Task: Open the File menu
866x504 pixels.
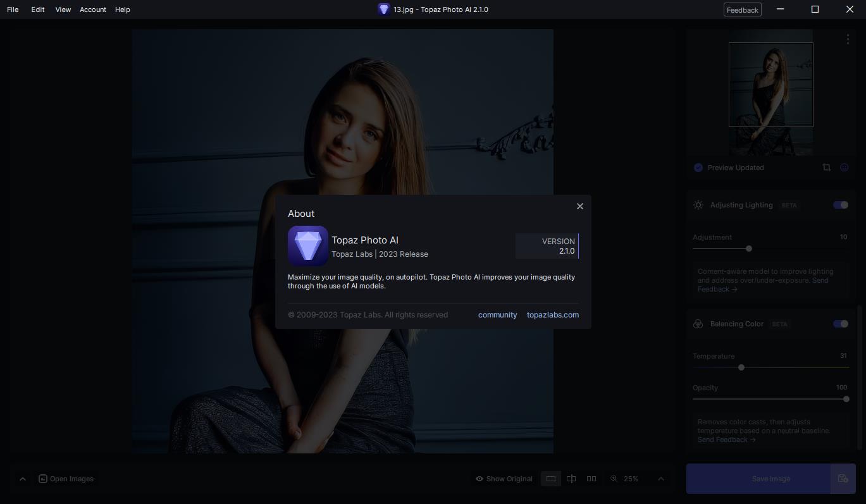Action: pyautogui.click(x=13, y=9)
